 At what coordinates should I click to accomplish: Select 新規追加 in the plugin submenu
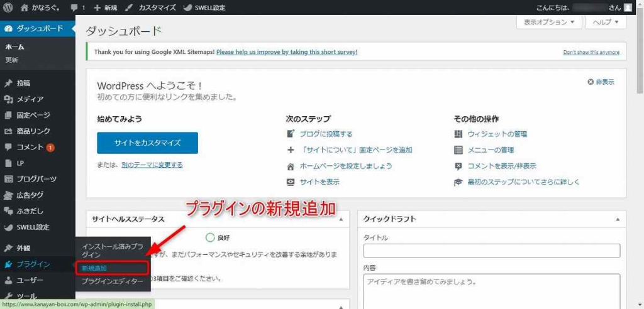(x=94, y=268)
